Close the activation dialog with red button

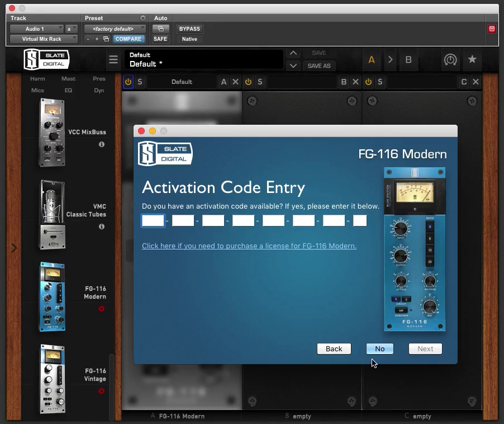coord(141,131)
